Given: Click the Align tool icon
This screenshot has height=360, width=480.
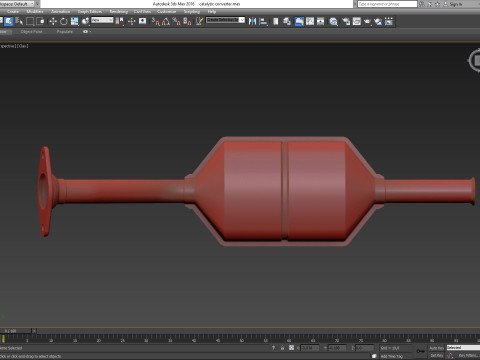Looking at the screenshot, I should click(x=263, y=22).
